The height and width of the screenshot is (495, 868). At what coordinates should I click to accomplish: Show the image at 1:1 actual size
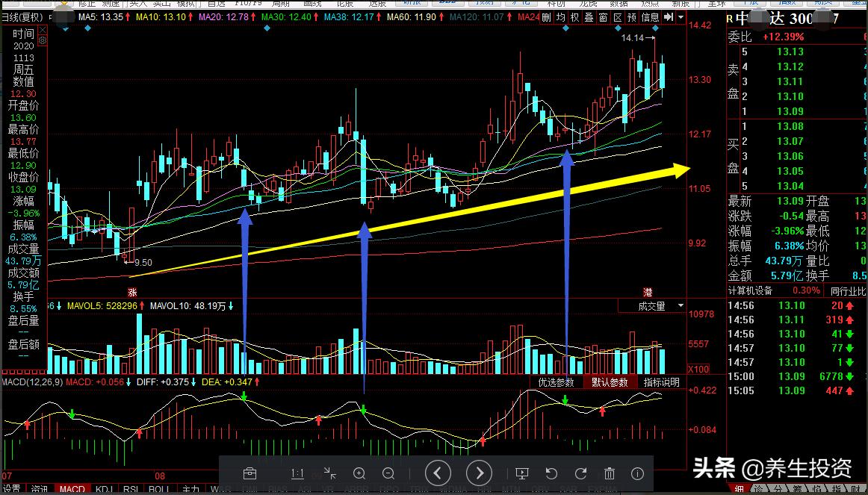pos(297,473)
